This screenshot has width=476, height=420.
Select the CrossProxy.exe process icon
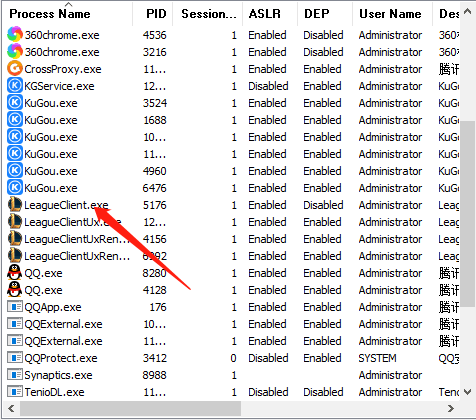15,69
